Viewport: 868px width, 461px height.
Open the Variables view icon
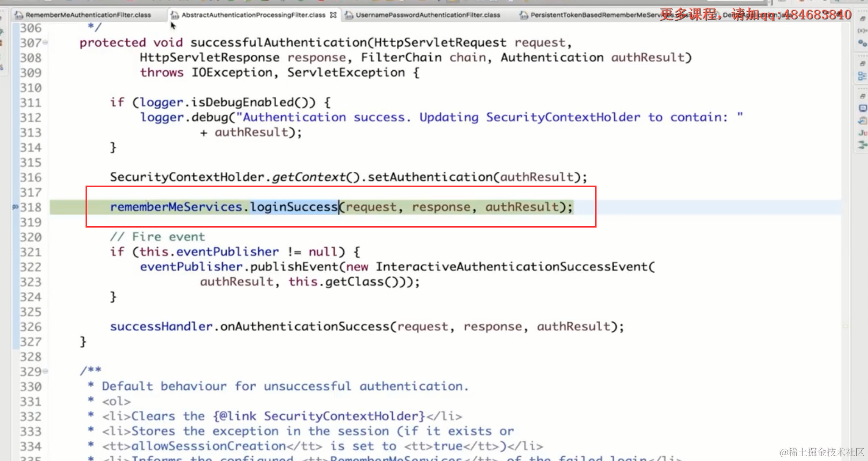point(862,30)
